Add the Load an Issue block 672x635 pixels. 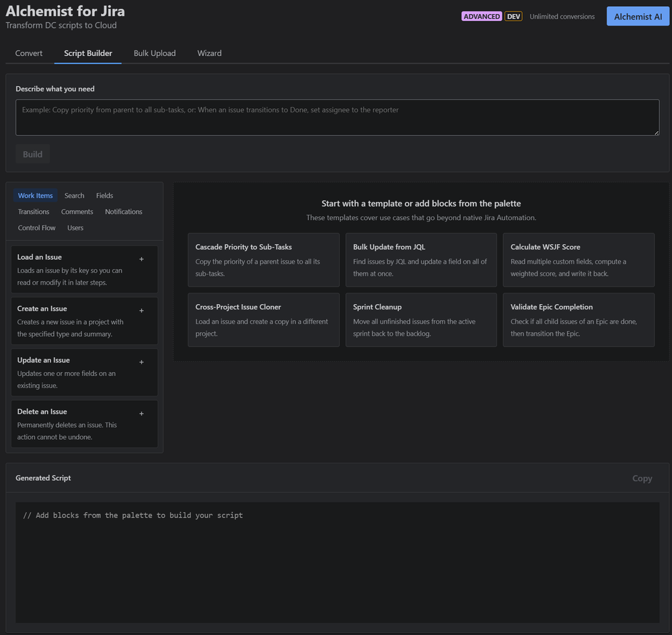click(x=141, y=259)
